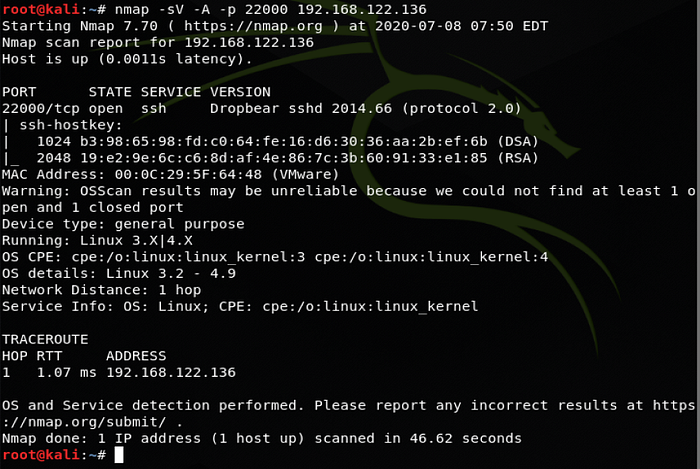Click the 'Nmap done' summary line
This screenshot has height=469, width=700.
point(262,438)
